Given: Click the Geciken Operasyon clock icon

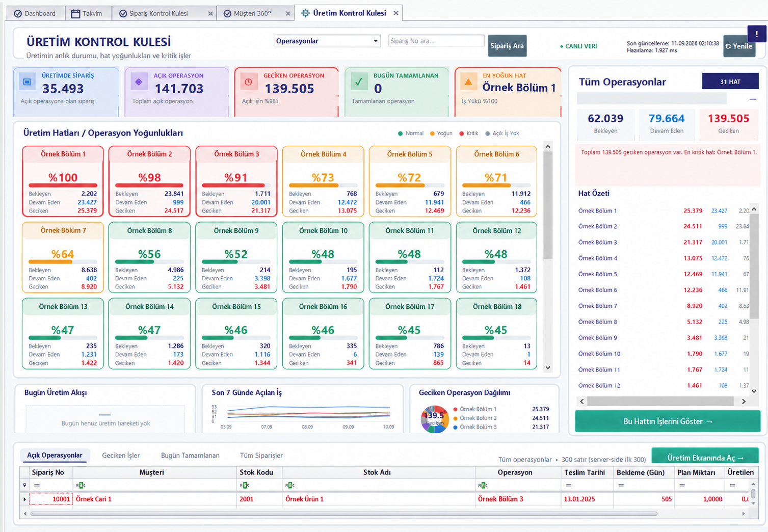Looking at the screenshot, I should 249,82.
